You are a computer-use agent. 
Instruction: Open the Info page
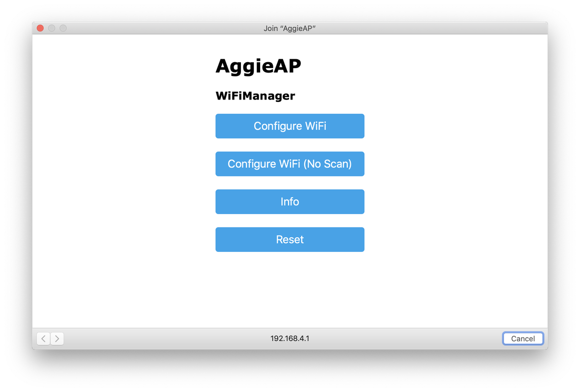click(290, 202)
